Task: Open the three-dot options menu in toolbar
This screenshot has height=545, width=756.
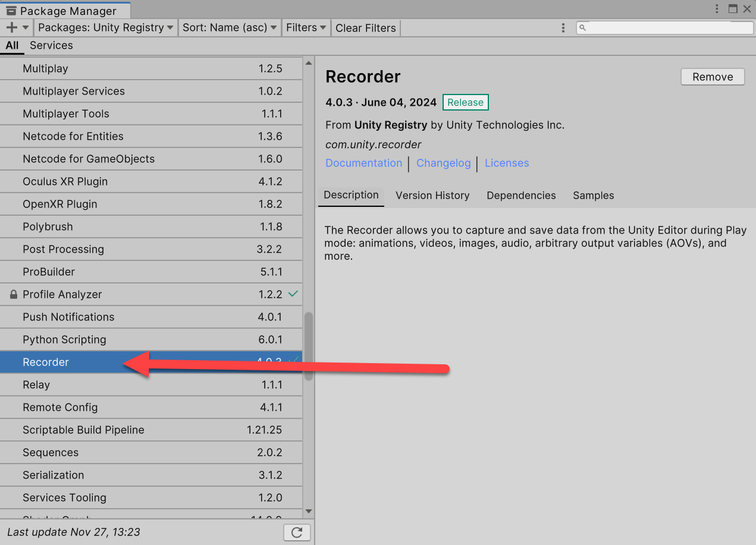Action: tap(563, 28)
